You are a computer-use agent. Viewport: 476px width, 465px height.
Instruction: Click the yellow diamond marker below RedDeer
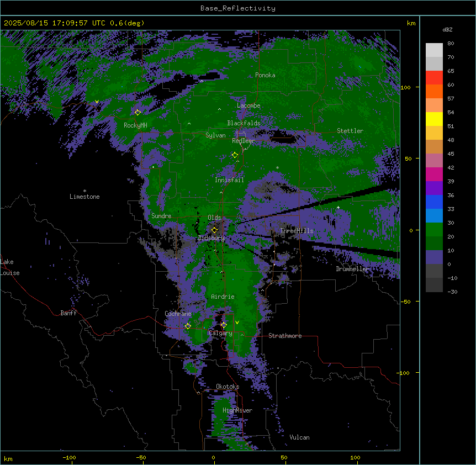(x=235, y=155)
